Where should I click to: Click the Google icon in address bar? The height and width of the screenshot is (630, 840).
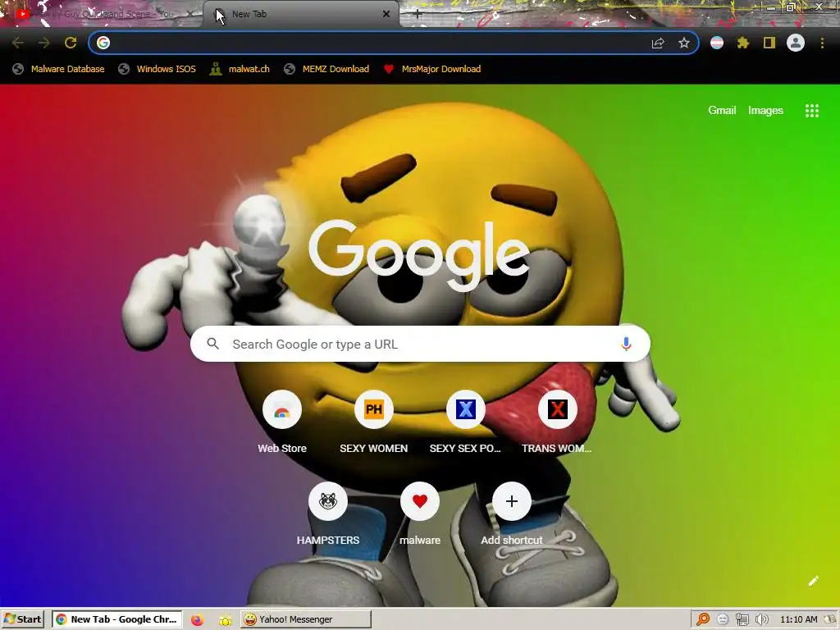click(x=103, y=43)
